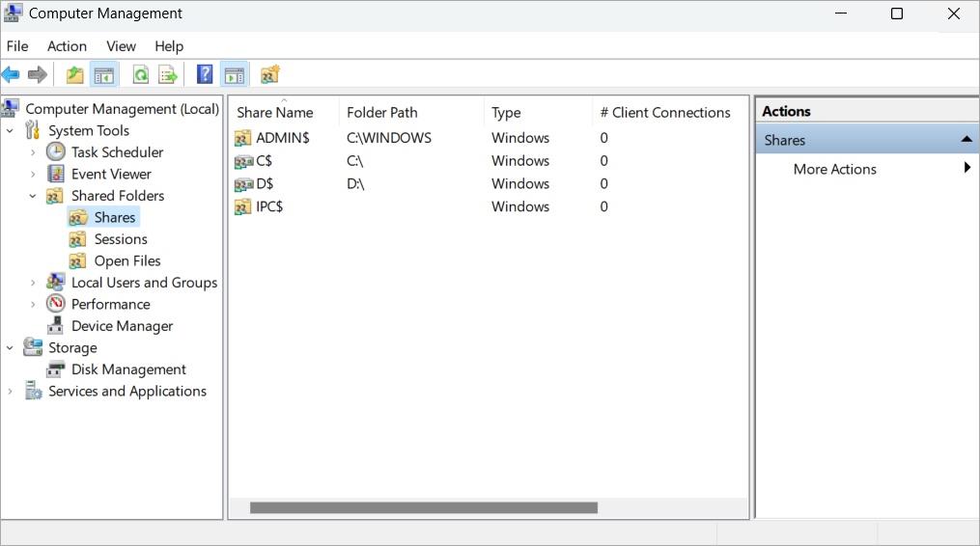Image resolution: width=980 pixels, height=546 pixels.
Task: Select the Shares tree item label
Action: point(114,217)
